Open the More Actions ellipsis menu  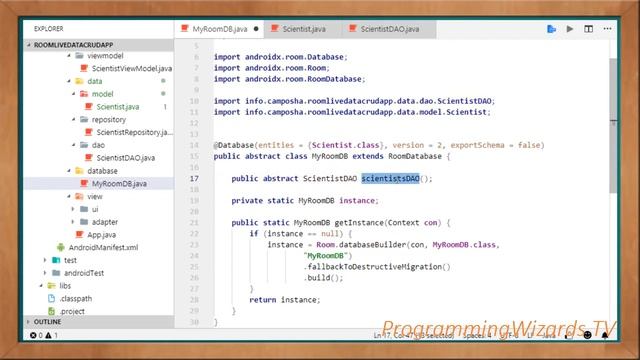(x=607, y=29)
